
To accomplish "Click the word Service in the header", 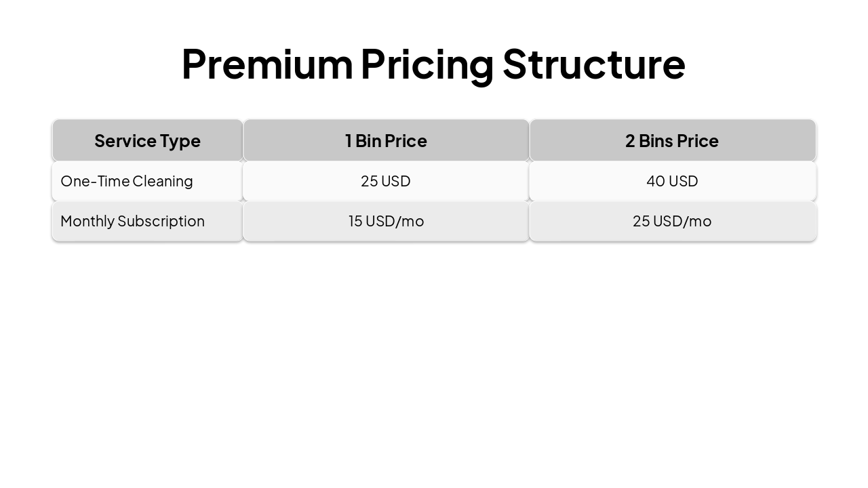I will click(125, 140).
